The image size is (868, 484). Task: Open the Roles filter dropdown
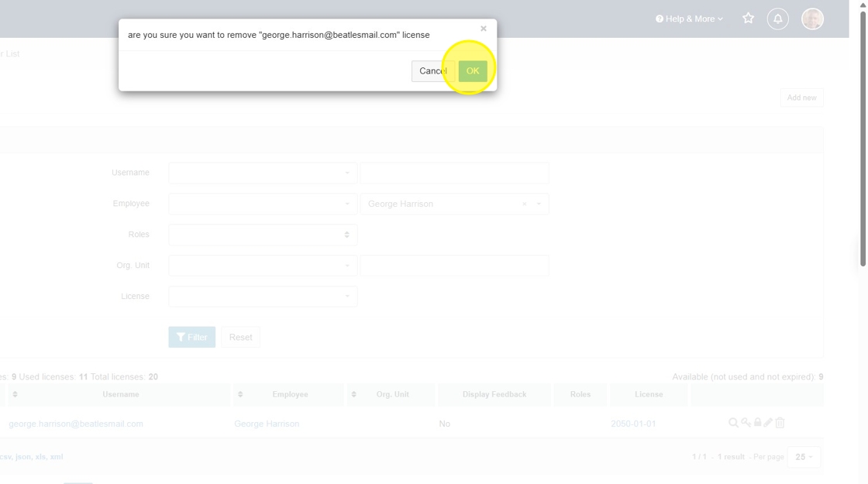pos(263,235)
